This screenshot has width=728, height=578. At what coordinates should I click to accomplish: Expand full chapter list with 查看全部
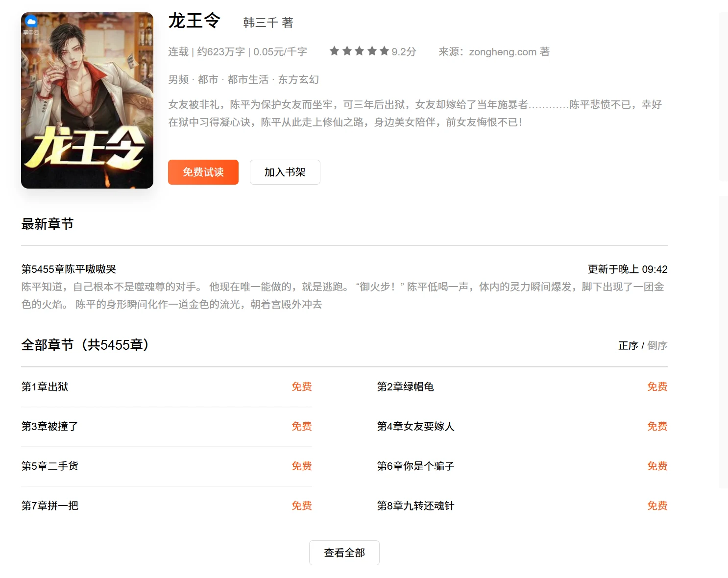(344, 553)
